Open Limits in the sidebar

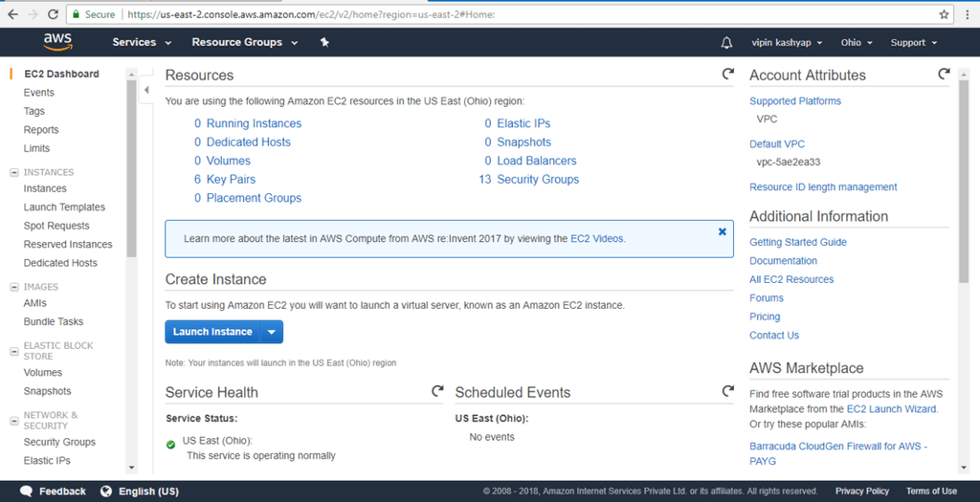point(36,148)
